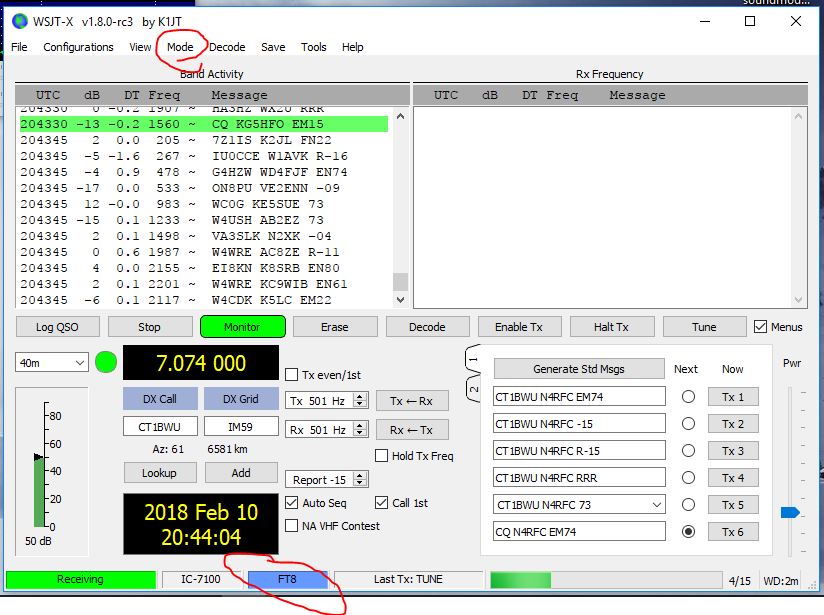Open the Save menu
The image size is (824, 615).
click(x=273, y=47)
